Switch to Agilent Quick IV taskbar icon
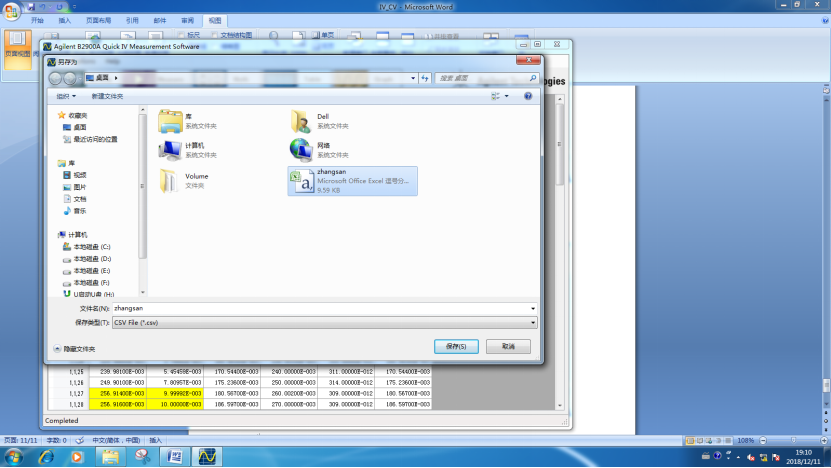This screenshot has width=831, height=468. (207, 456)
